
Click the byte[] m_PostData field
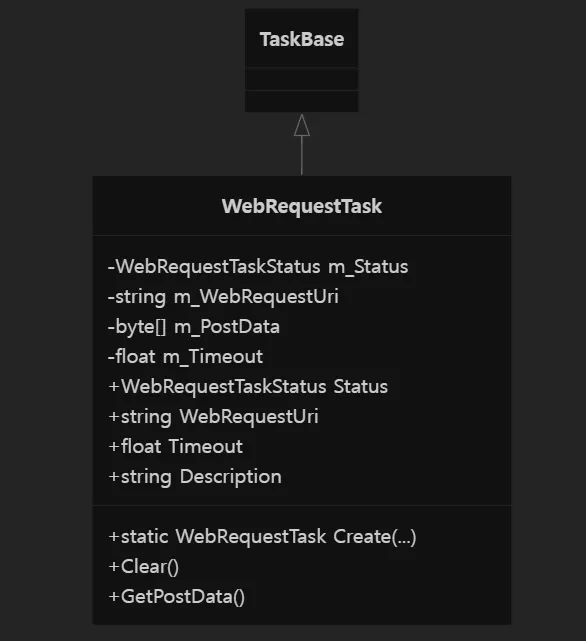coord(194,327)
